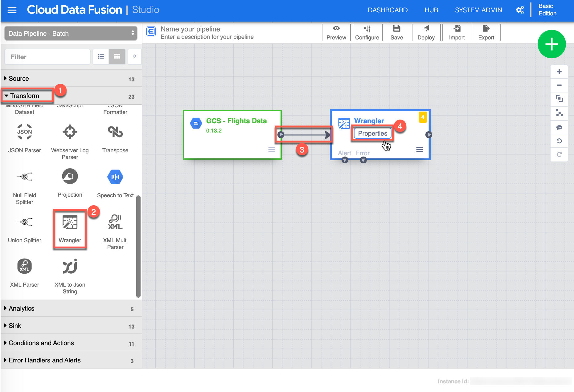Expand the Sink plugin category
The width and height of the screenshot is (574, 392).
click(x=15, y=326)
